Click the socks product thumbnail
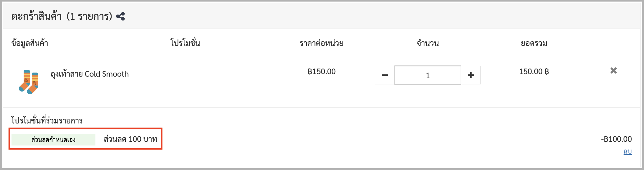The image size is (644, 170). click(29, 82)
